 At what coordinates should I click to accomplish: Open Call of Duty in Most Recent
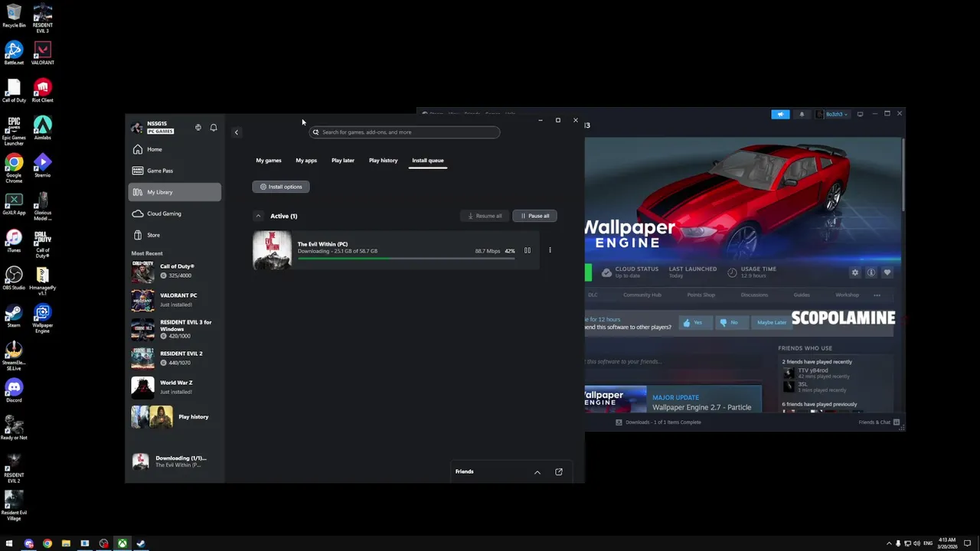pos(175,271)
